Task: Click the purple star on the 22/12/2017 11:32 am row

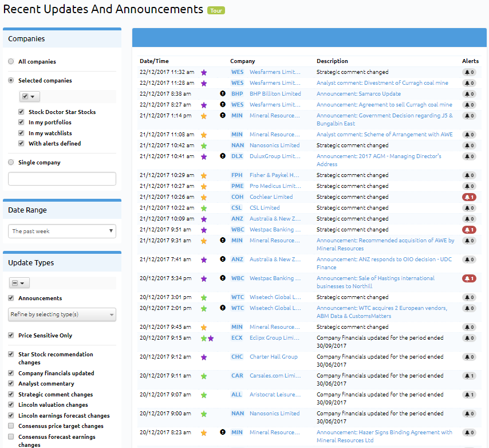Action: coord(204,72)
